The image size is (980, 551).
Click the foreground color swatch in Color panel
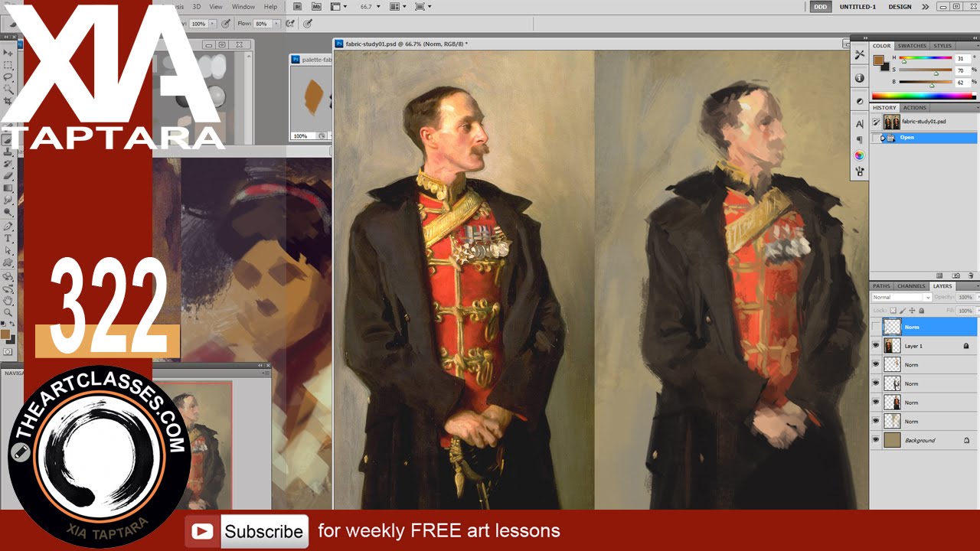pyautogui.click(x=879, y=60)
